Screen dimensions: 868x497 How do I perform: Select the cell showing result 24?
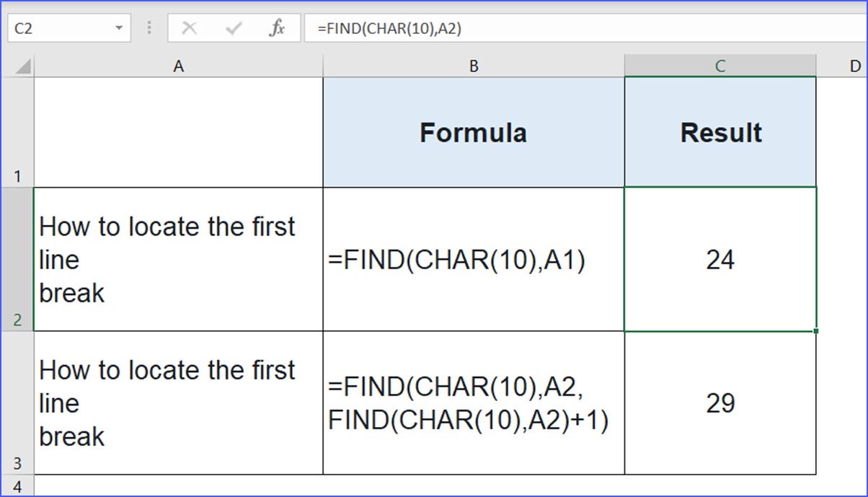point(719,260)
